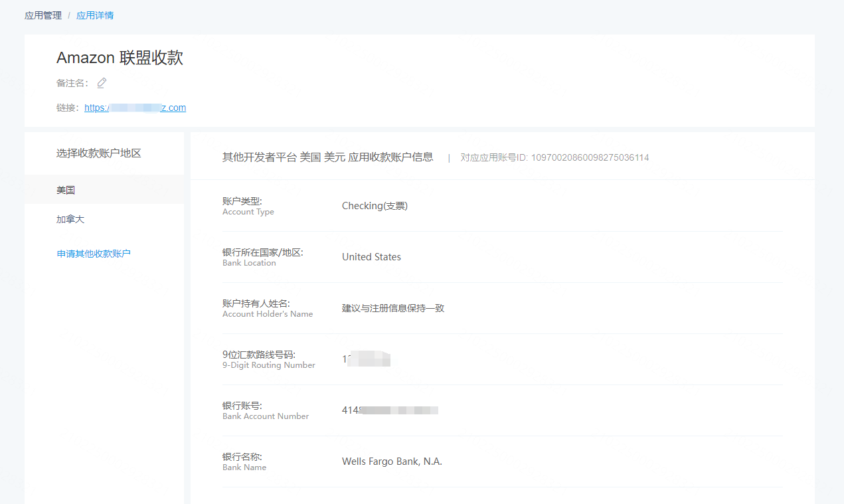Click the edit pencil icon beside 备注名
Screen dimensions: 844x504
point(102,83)
